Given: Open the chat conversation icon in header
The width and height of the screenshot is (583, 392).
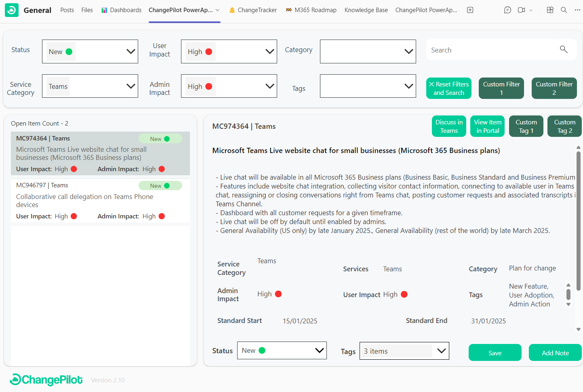Looking at the screenshot, I should point(507,10).
